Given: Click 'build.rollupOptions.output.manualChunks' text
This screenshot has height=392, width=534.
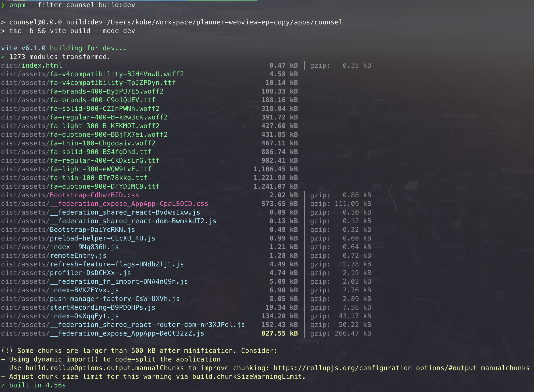Looking at the screenshot, I should point(105,368).
